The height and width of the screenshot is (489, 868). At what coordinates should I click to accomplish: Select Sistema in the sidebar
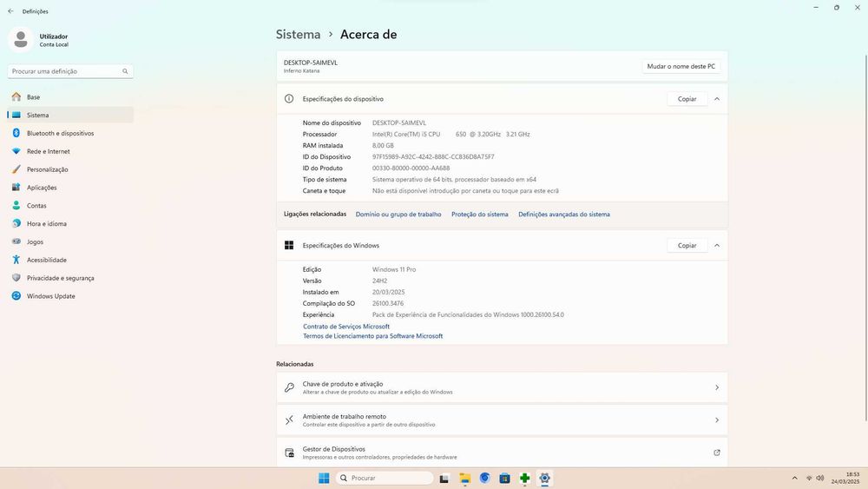[x=70, y=116]
